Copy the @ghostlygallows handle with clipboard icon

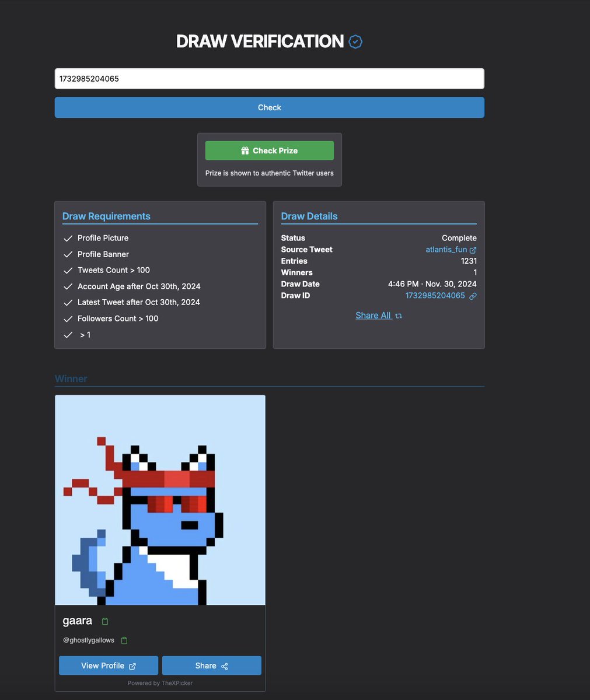(124, 640)
